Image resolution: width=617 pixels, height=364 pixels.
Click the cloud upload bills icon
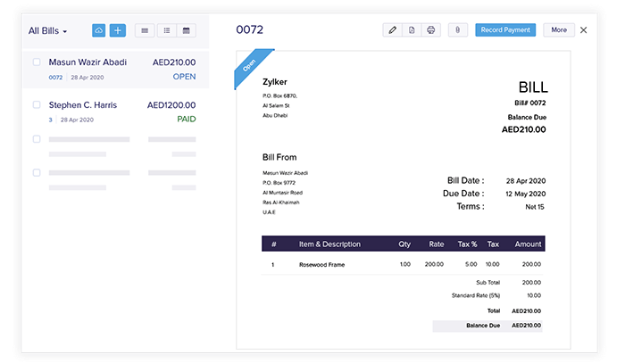[99, 30]
